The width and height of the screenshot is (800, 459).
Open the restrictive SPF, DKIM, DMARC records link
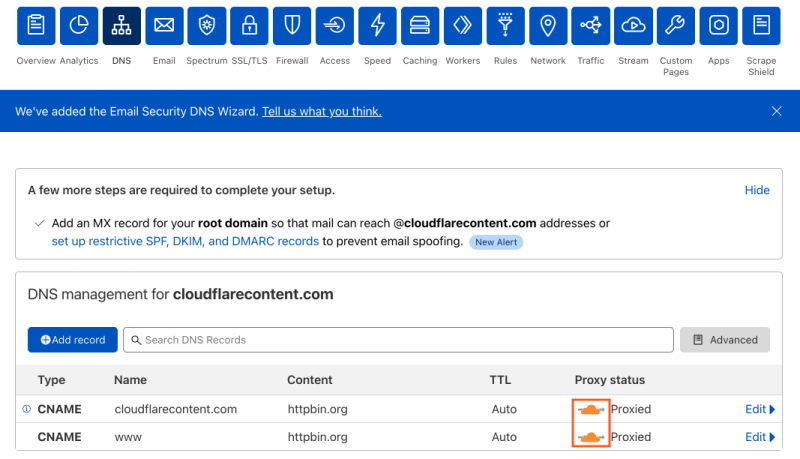click(x=185, y=241)
